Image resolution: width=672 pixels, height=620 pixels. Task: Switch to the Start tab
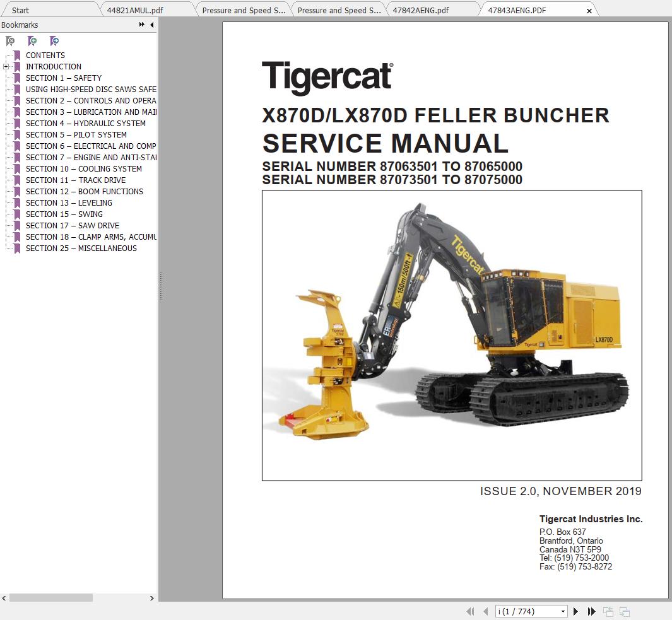(20, 10)
